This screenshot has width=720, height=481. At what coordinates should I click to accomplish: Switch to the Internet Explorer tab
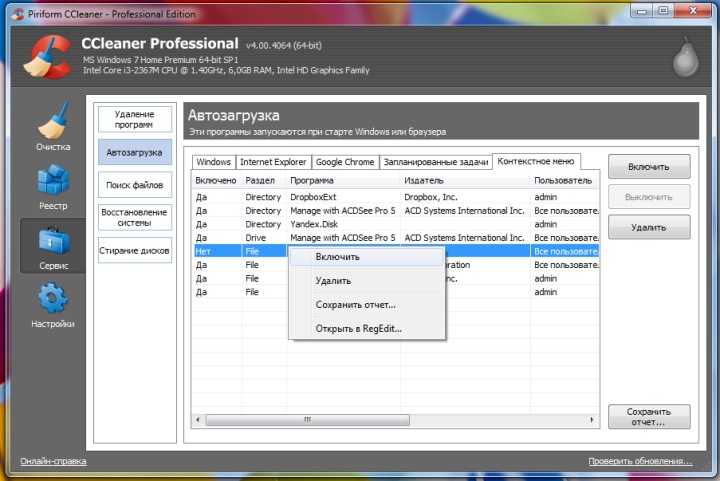[x=273, y=162]
